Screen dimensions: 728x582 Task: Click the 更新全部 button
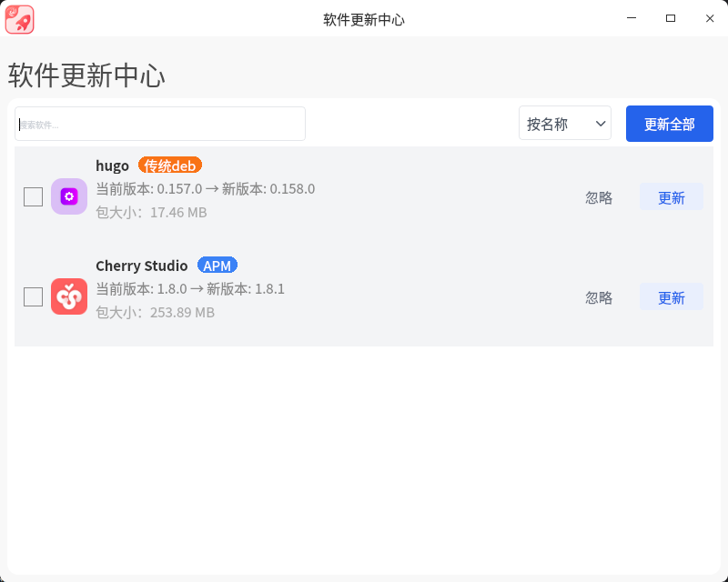(670, 124)
